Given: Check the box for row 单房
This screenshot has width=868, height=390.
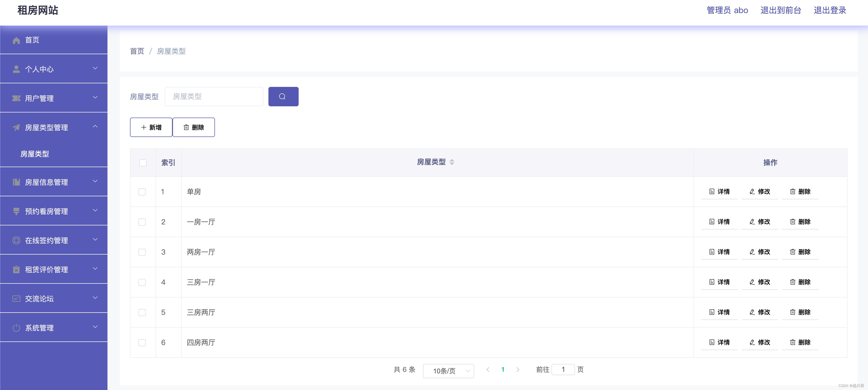Looking at the screenshot, I should click(142, 192).
